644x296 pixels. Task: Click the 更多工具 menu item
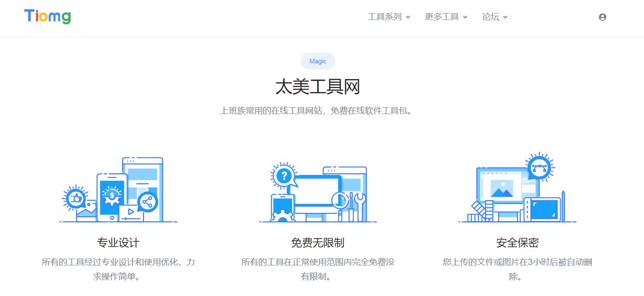(442, 17)
